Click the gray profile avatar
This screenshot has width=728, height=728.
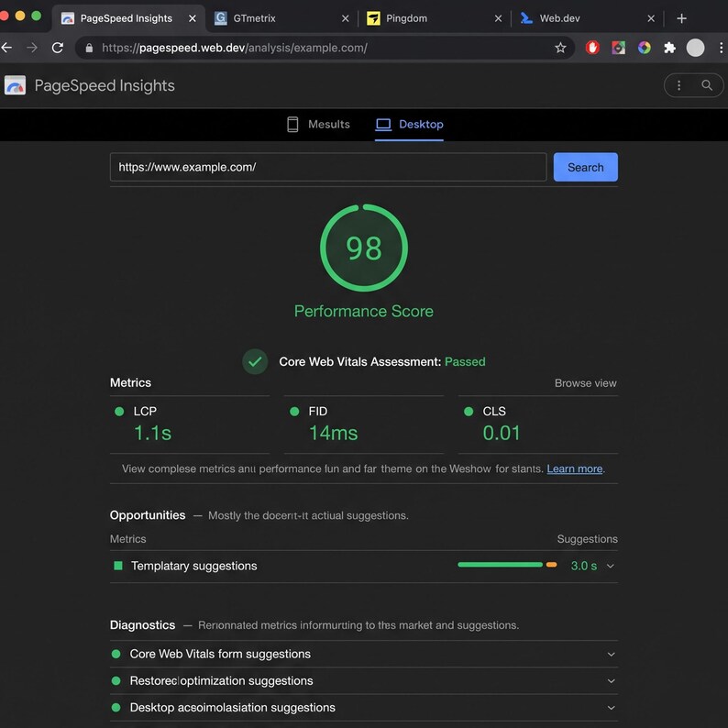click(x=695, y=48)
